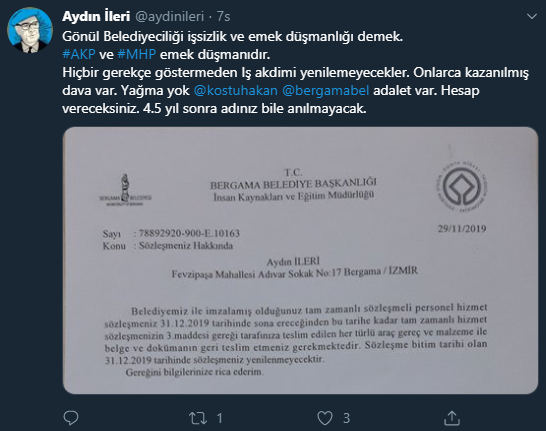Image resolution: width=546 pixels, height=431 pixels.
Task: Visit the @bergamabel mention
Action: [325, 91]
